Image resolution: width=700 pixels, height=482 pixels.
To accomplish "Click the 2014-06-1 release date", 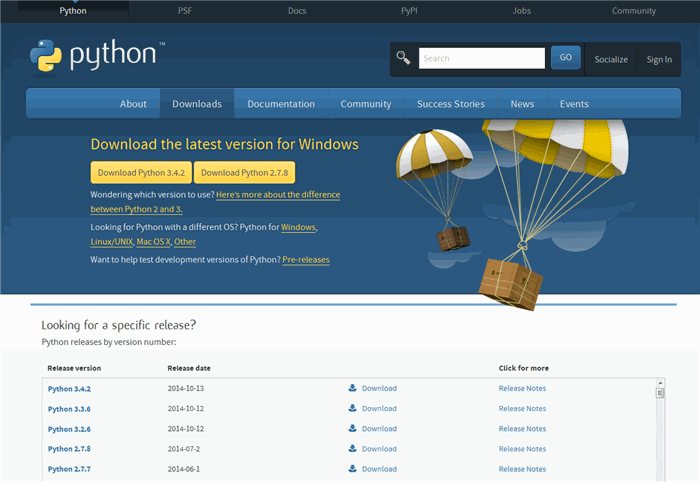I will point(184,469).
